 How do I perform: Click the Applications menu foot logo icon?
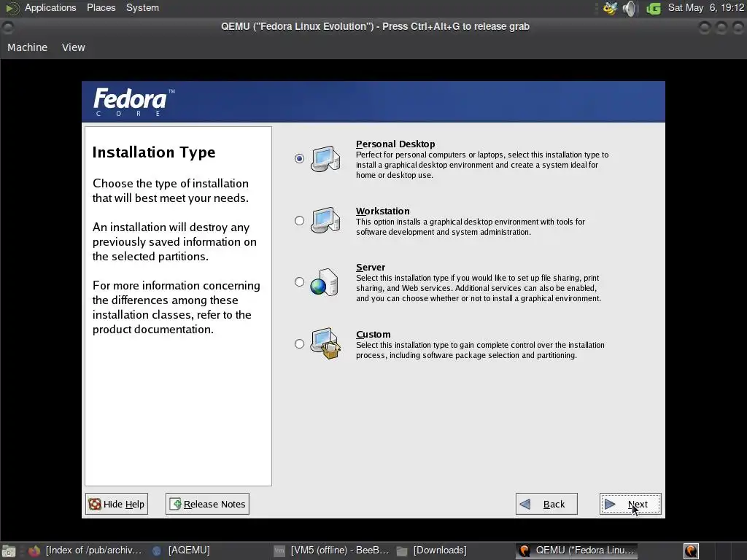point(12,8)
